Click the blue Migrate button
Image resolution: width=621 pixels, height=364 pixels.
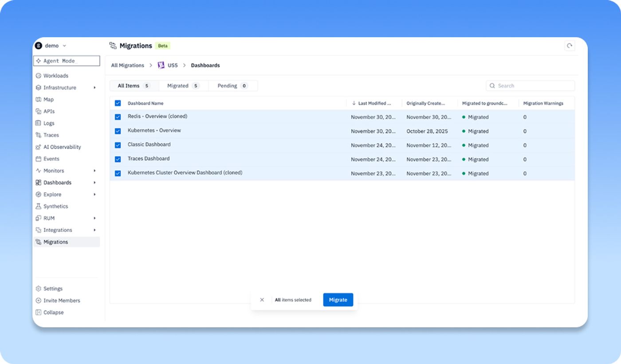coord(338,300)
